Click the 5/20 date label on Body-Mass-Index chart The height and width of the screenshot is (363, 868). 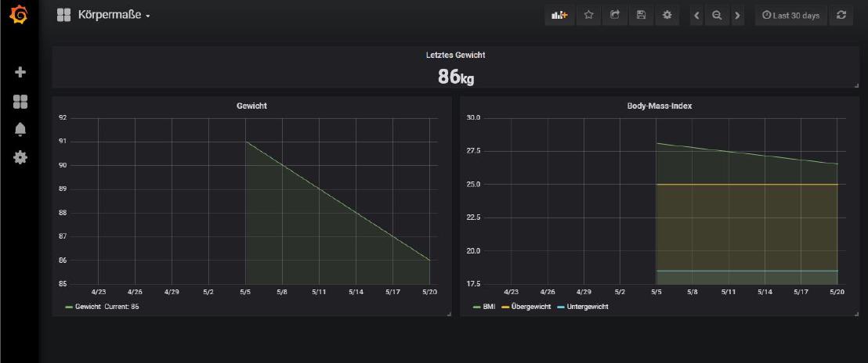[837, 291]
